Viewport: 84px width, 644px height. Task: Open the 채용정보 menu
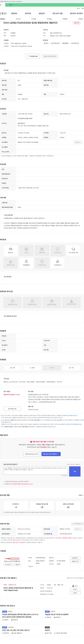(14, 14)
